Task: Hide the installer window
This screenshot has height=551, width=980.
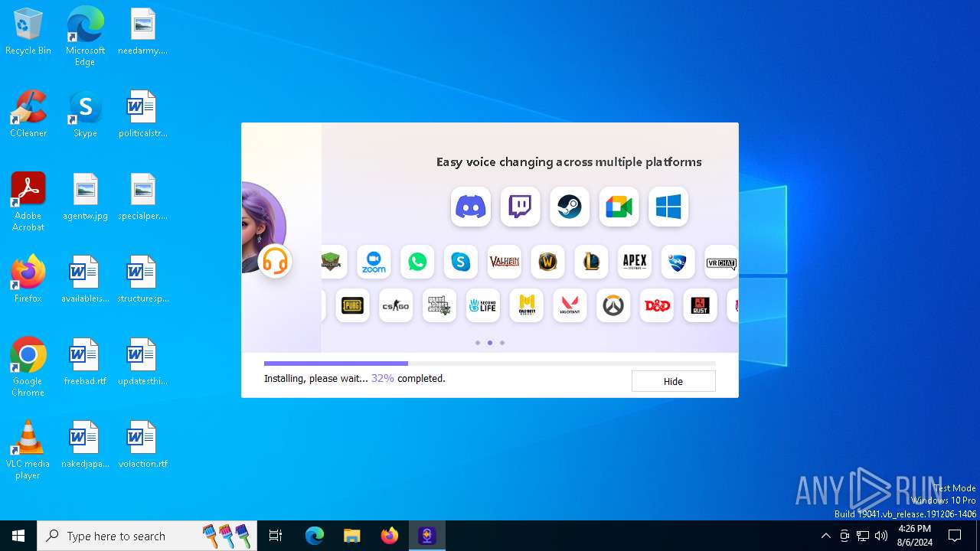Action: pyautogui.click(x=673, y=381)
